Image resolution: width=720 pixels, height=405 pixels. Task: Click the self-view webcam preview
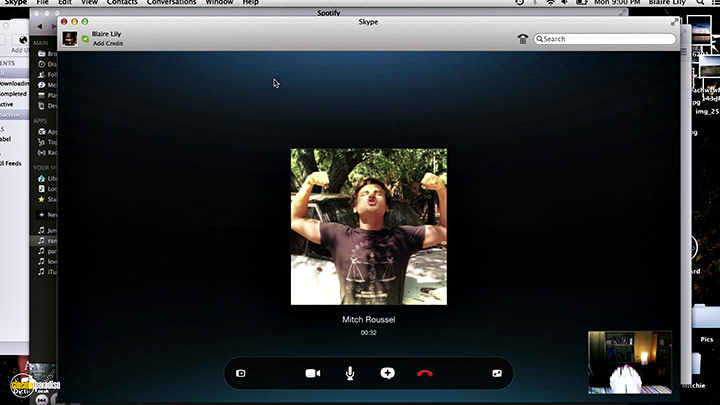tap(630, 362)
